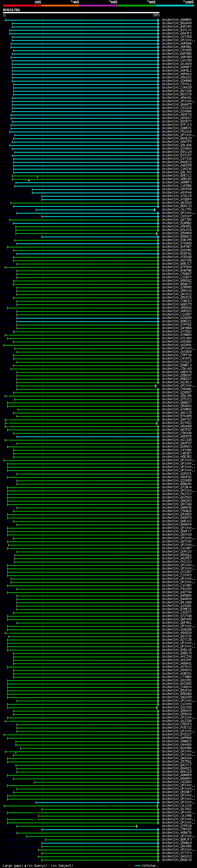Image resolution: width=197 pixels, height=868 pixels.
Task: Select the UniRef100_P51418 label
Action: pyautogui.click(x=176, y=132)
